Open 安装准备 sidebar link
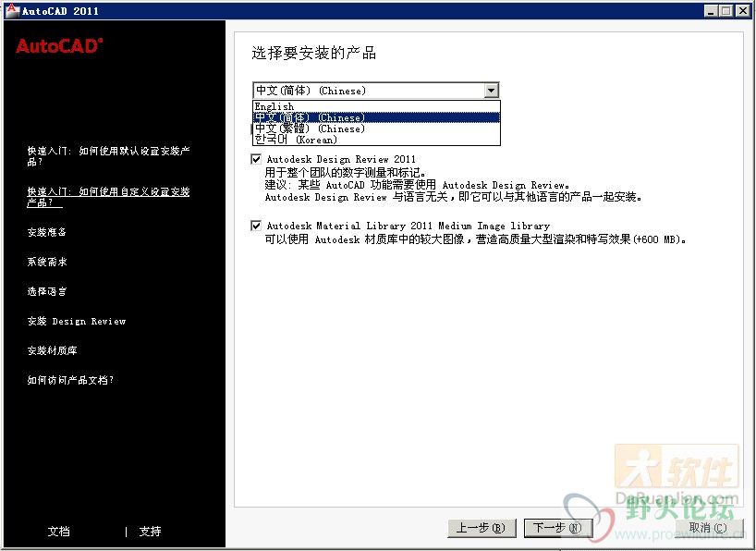The height and width of the screenshot is (551, 756). click(47, 232)
